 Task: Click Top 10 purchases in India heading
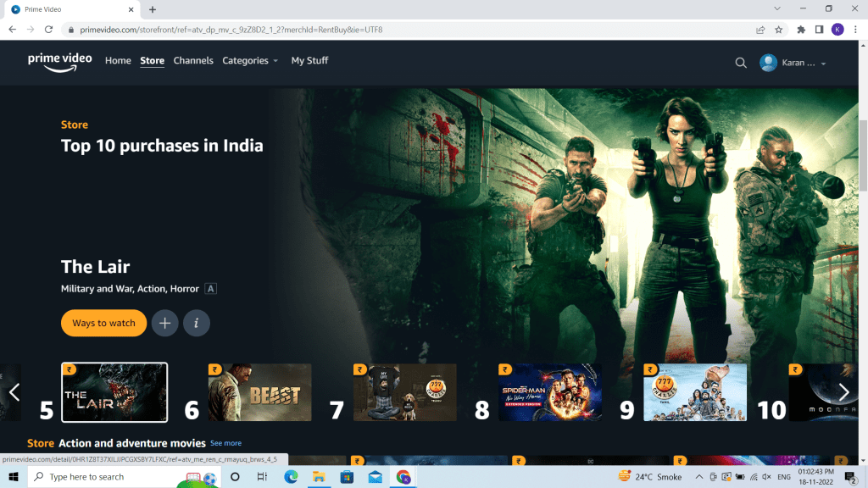tap(162, 146)
